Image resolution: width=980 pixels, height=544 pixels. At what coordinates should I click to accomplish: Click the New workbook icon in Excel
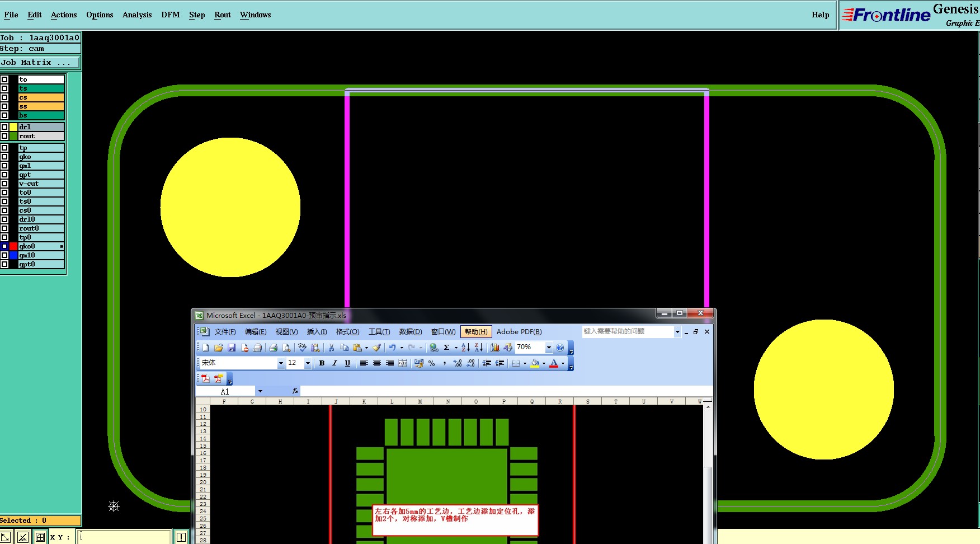click(205, 348)
